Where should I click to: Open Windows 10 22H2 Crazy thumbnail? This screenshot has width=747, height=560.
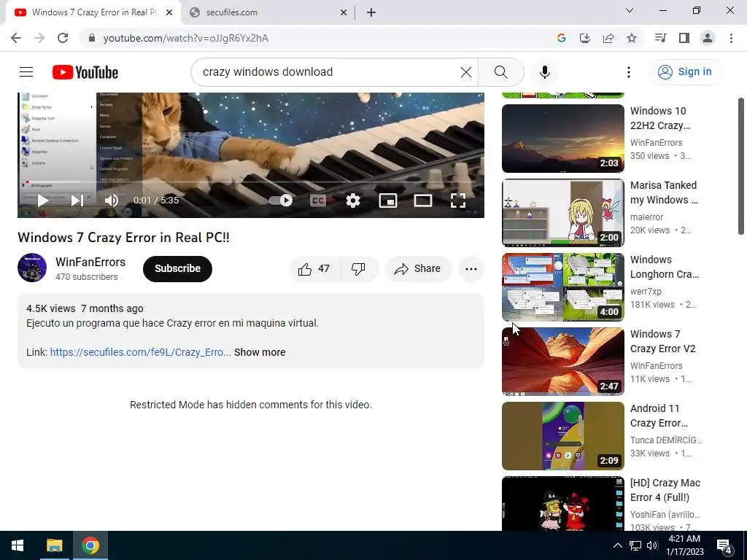pos(563,138)
